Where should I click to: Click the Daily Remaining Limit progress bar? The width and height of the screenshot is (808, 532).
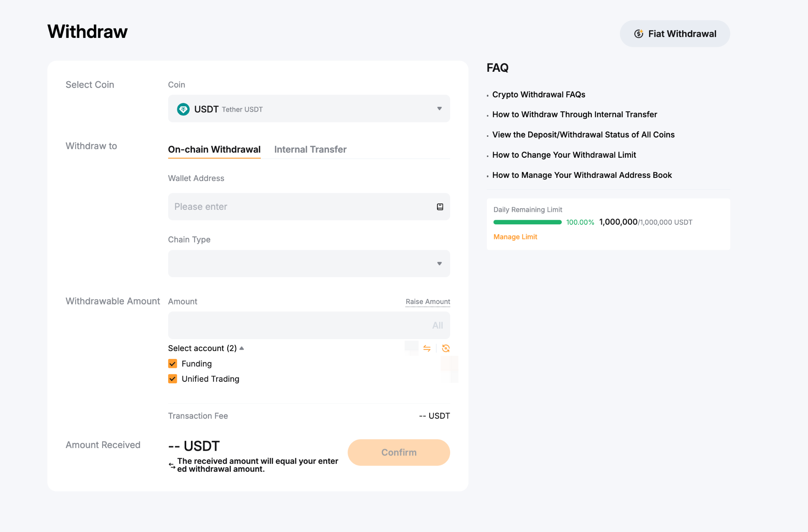click(x=527, y=222)
